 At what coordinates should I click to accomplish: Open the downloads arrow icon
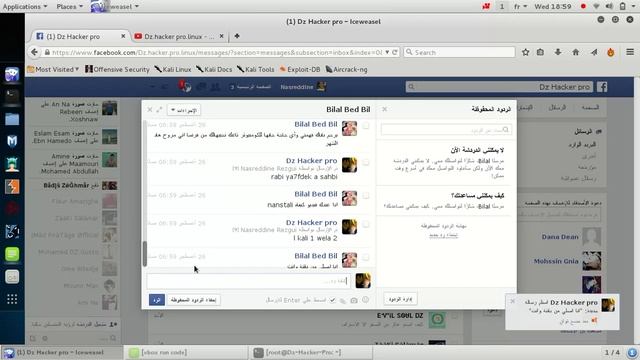[558, 52]
